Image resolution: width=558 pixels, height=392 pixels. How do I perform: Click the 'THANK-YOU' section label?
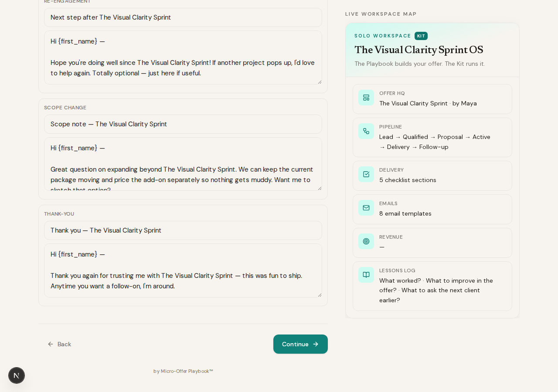pos(59,214)
